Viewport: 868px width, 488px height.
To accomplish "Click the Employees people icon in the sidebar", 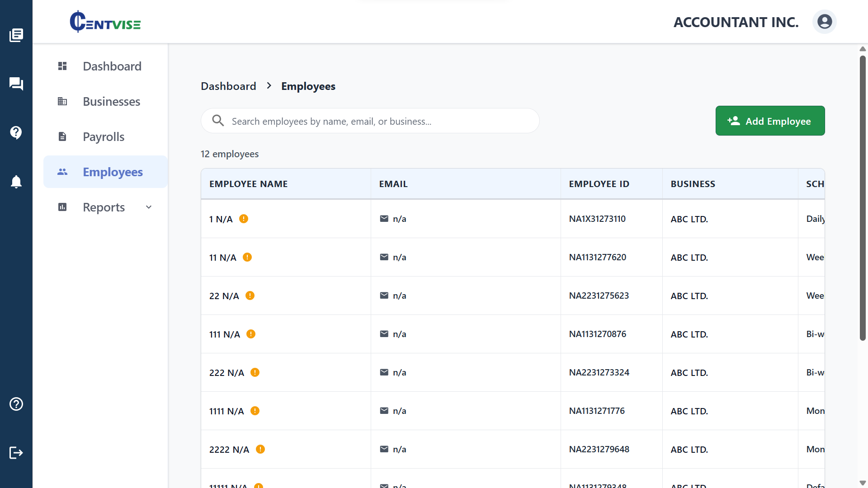I will [x=62, y=172].
